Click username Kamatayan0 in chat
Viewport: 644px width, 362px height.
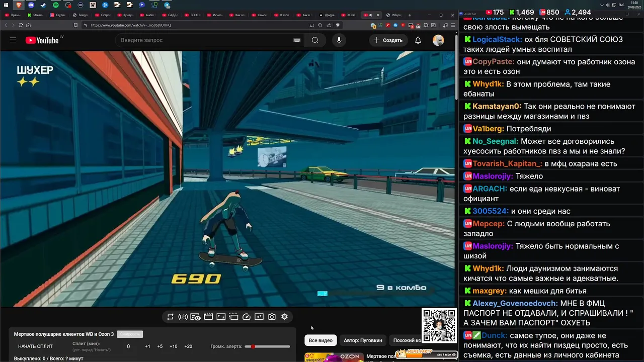[x=497, y=106]
